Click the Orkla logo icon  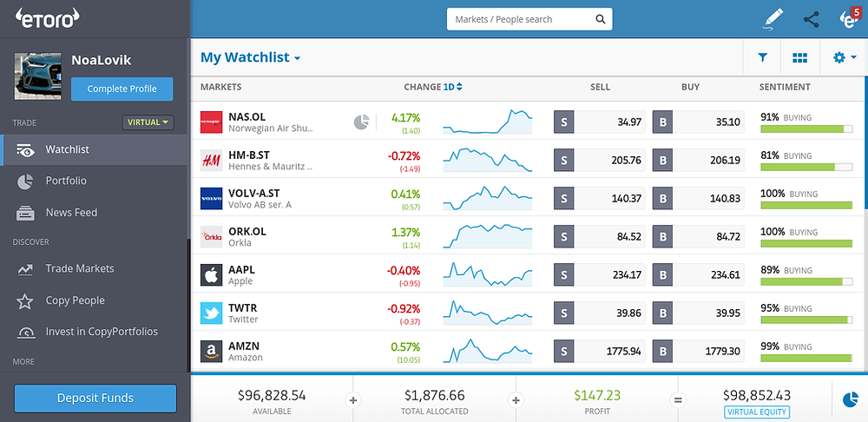[211, 236]
